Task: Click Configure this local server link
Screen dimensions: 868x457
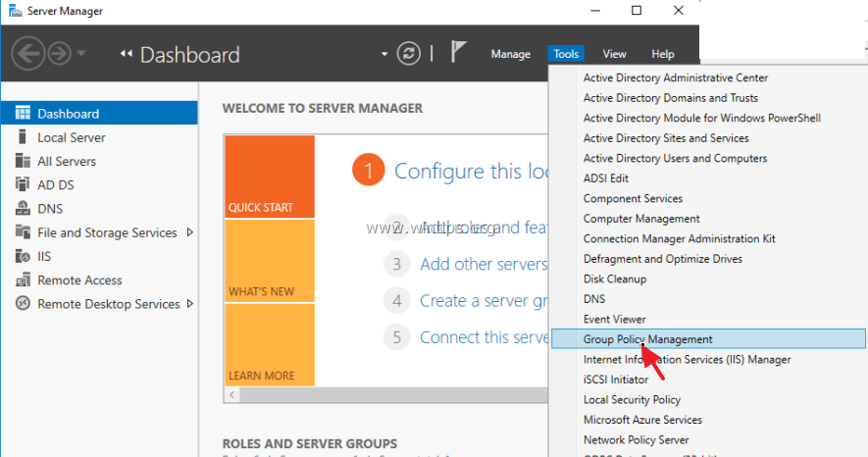Action: [x=471, y=171]
